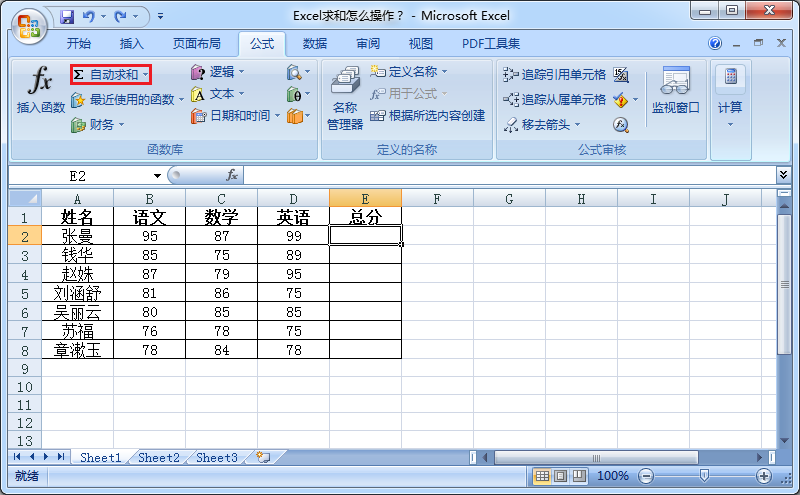Expand the formula bar
This screenshot has width=800, height=495.
click(783, 175)
